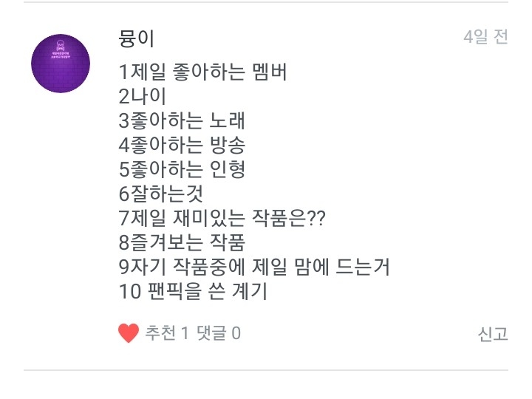Select the 2나이 line

(x=143, y=97)
